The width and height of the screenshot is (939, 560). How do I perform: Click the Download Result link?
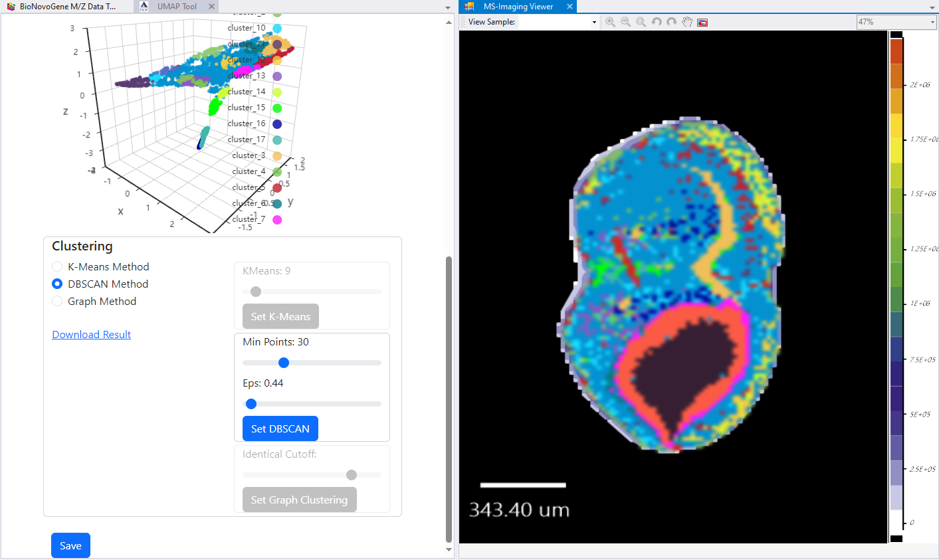pyautogui.click(x=92, y=334)
